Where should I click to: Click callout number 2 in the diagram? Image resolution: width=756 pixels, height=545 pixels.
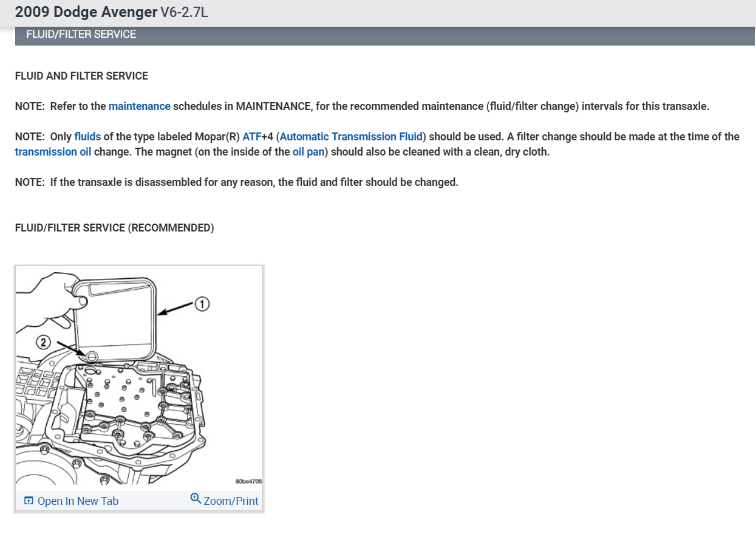coord(44,342)
